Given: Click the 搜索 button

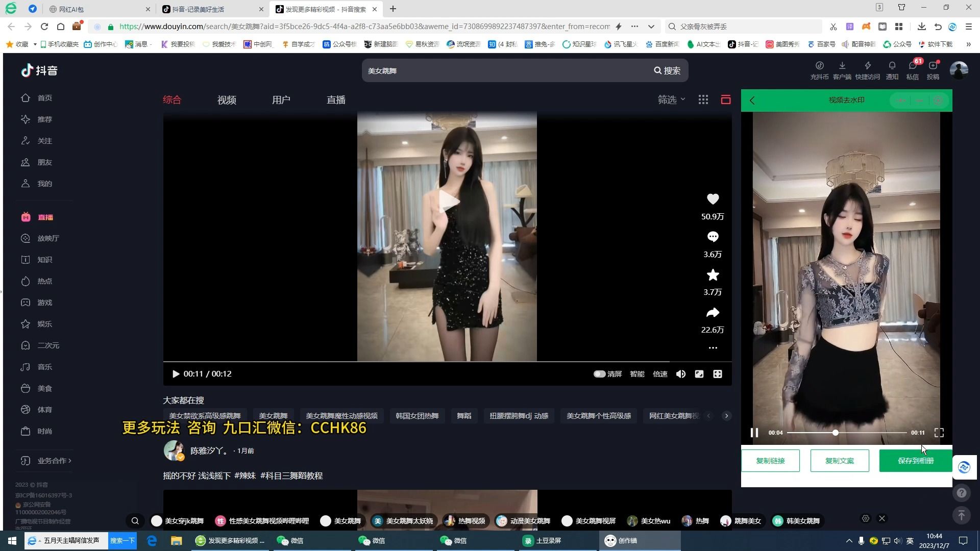Looking at the screenshot, I should [x=667, y=70].
